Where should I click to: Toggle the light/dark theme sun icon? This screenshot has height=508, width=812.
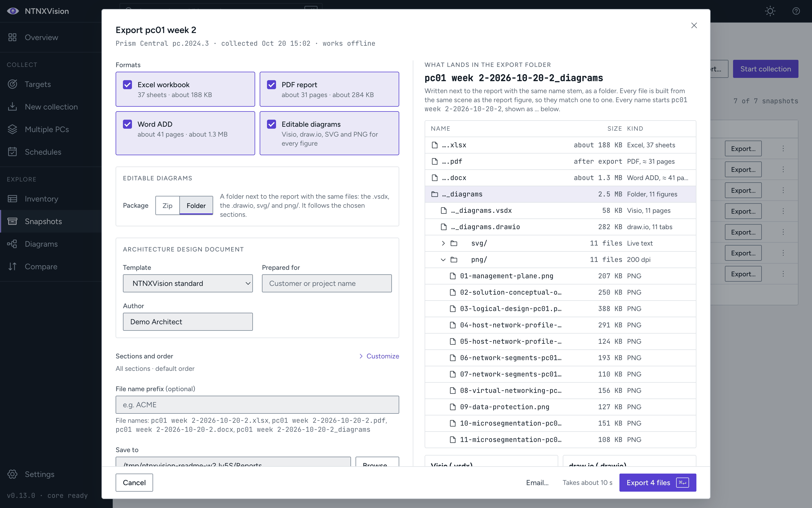point(770,11)
